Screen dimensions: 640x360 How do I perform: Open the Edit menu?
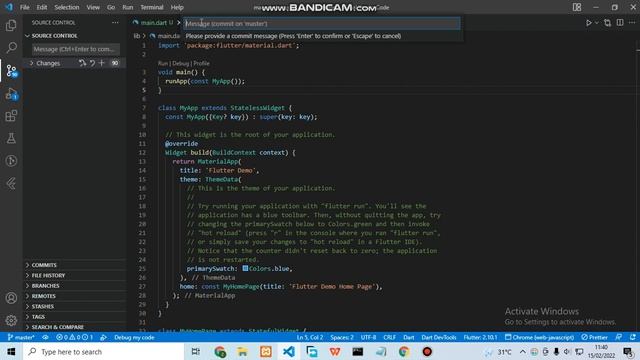click(42, 7)
